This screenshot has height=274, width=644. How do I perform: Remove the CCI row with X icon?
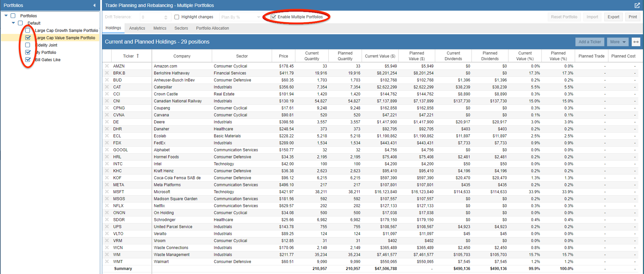point(107,94)
